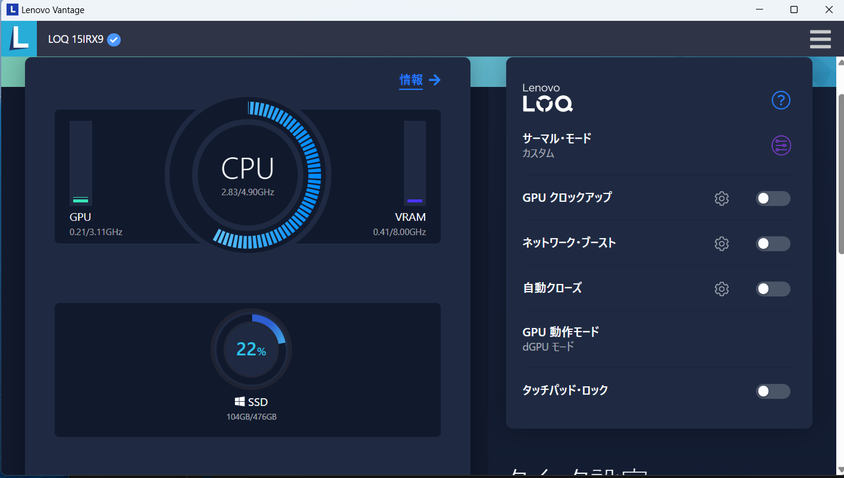
Task: Toggle タッチパッド・ロック switch
Action: point(772,391)
